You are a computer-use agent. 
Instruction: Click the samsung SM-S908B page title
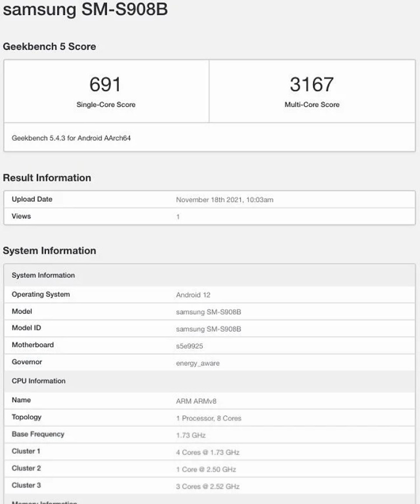point(85,10)
